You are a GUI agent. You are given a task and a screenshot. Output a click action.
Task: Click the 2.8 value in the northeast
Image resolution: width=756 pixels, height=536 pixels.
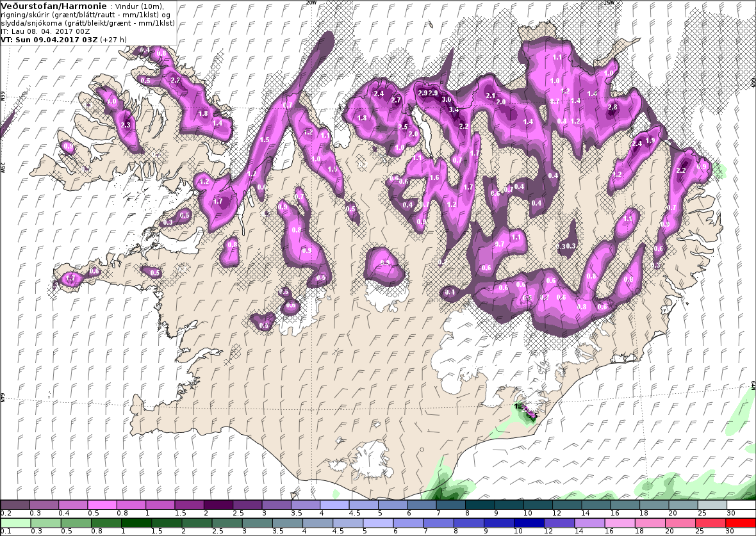pyautogui.click(x=612, y=107)
